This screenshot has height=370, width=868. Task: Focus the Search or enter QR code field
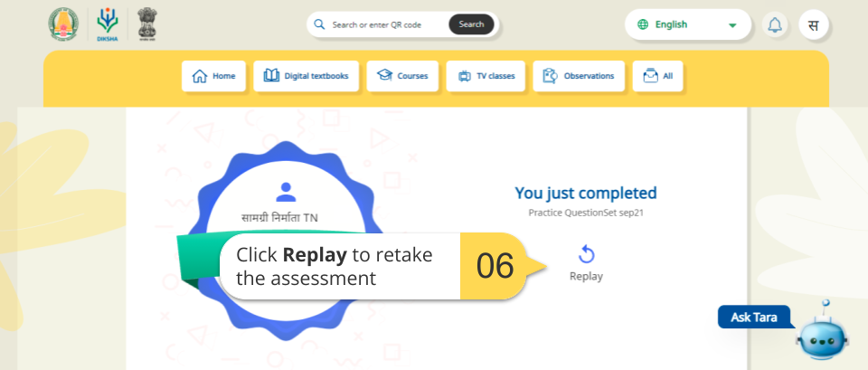point(384,24)
